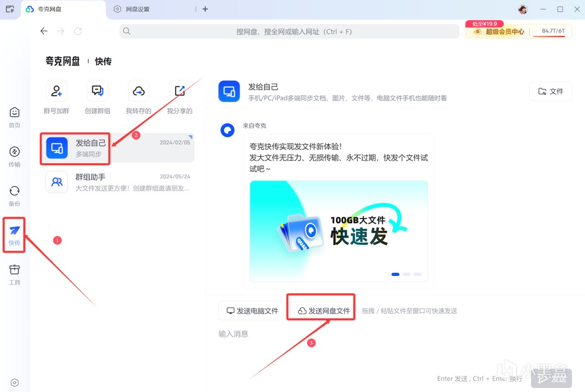Click the 低至¥19.9 promo badge
This screenshot has width=585, height=392.
484,24
